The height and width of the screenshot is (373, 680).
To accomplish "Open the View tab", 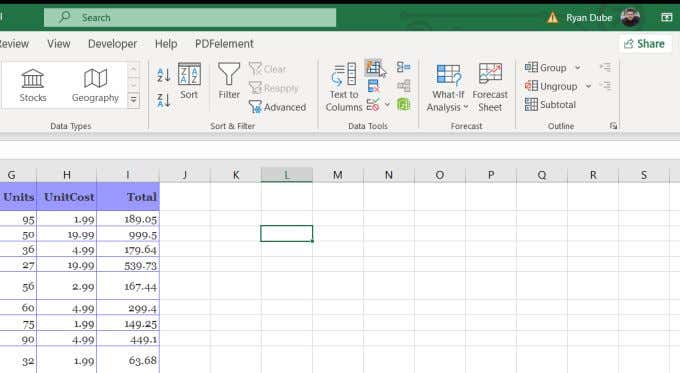I will [x=59, y=44].
